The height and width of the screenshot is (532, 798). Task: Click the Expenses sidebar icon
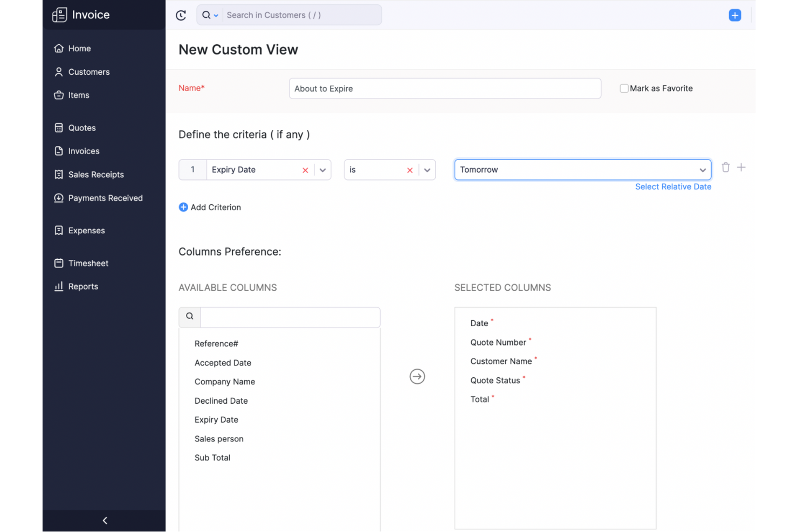point(59,230)
